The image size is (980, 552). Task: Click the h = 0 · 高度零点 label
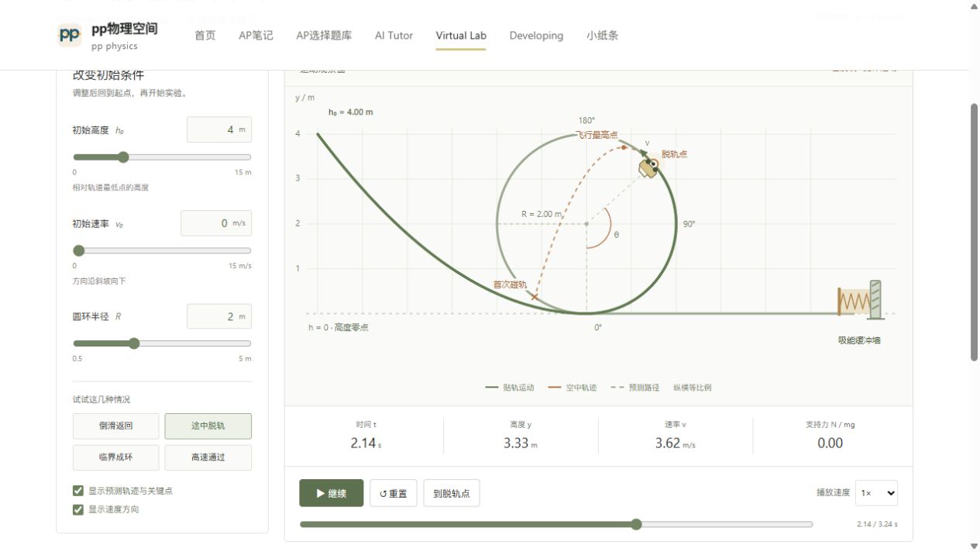tap(339, 328)
